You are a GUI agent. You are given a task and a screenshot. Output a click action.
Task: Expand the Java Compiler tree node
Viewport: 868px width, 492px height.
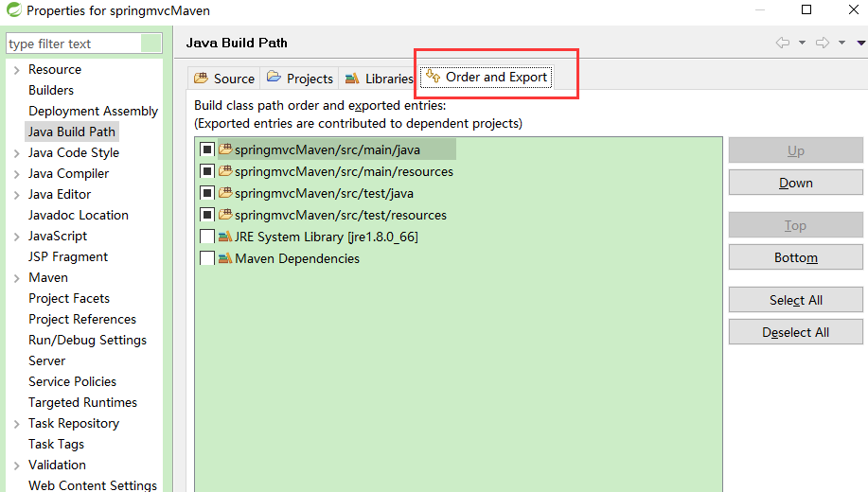point(16,174)
